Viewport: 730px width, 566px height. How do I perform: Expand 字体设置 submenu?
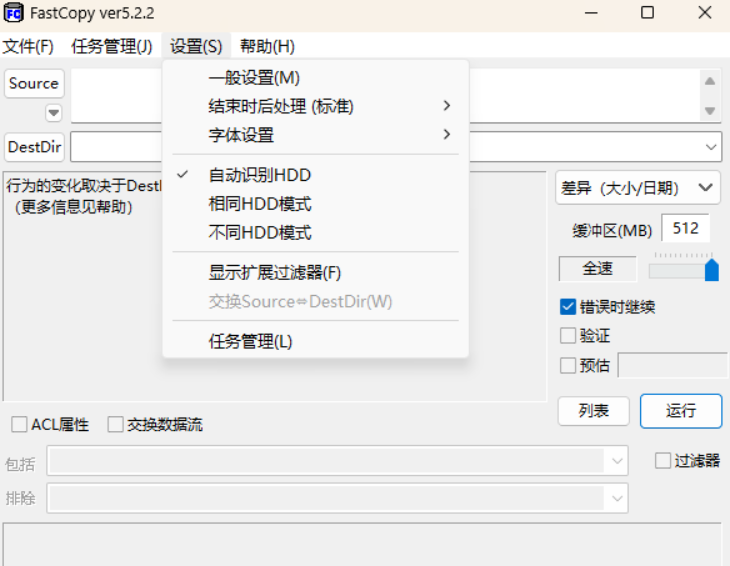pyautogui.click(x=315, y=135)
